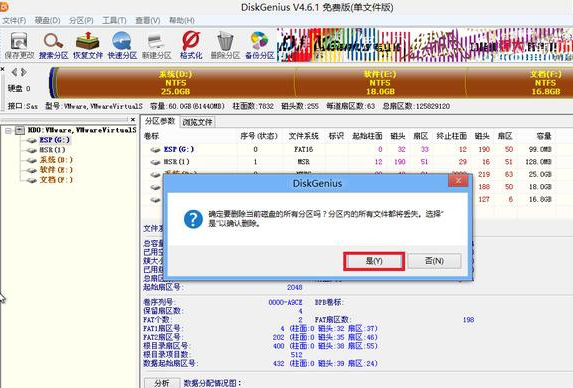The width and height of the screenshot is (573, 388).
Task: Click the blue question mark dialog icon
Action: (193, 219)
